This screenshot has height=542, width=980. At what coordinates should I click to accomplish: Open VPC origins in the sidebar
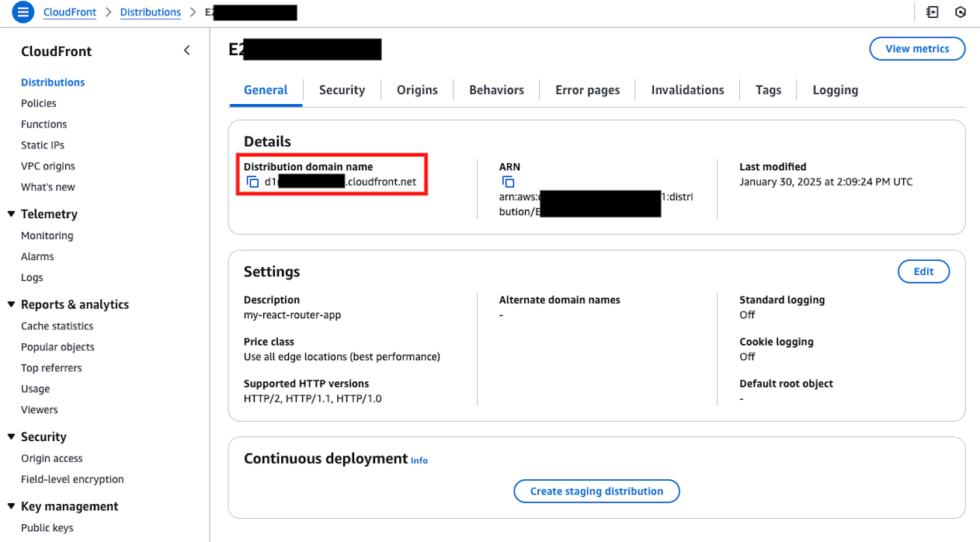pyautogui.click(x=48, y=166)
